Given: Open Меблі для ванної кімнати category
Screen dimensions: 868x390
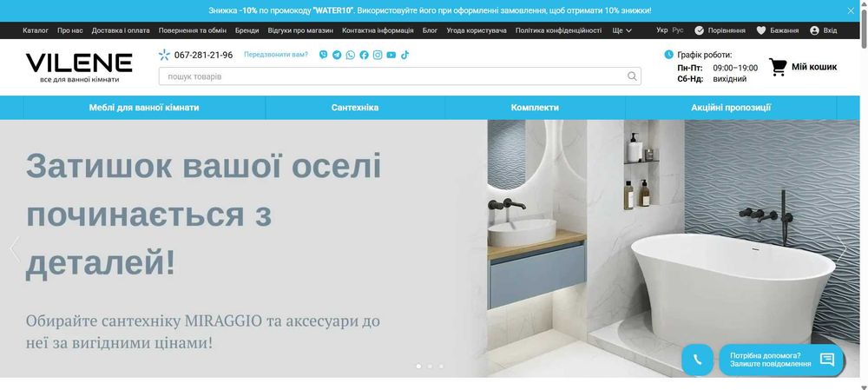Looking at the screenshot, I should coord(144,108).
